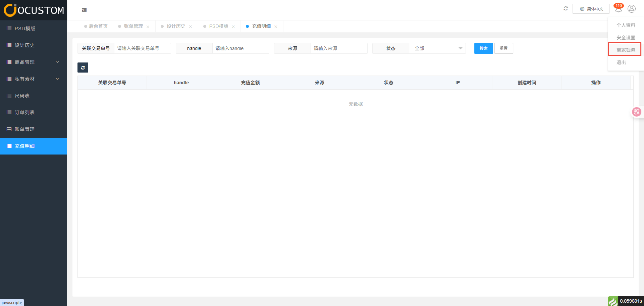Image resolution: width=644 pixels, height=306 pixels.
Task: Click the sidebar collapse hamburger icon
Action: tap(84, 10)
